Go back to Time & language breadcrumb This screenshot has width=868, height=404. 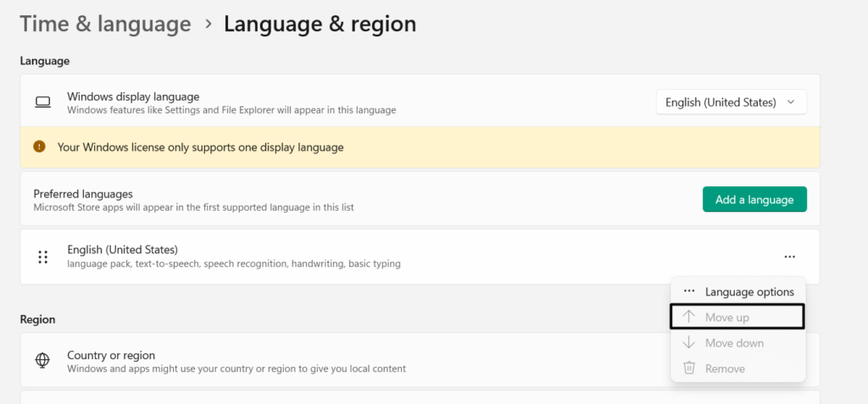pyautogui.click(x=105, y=25)
